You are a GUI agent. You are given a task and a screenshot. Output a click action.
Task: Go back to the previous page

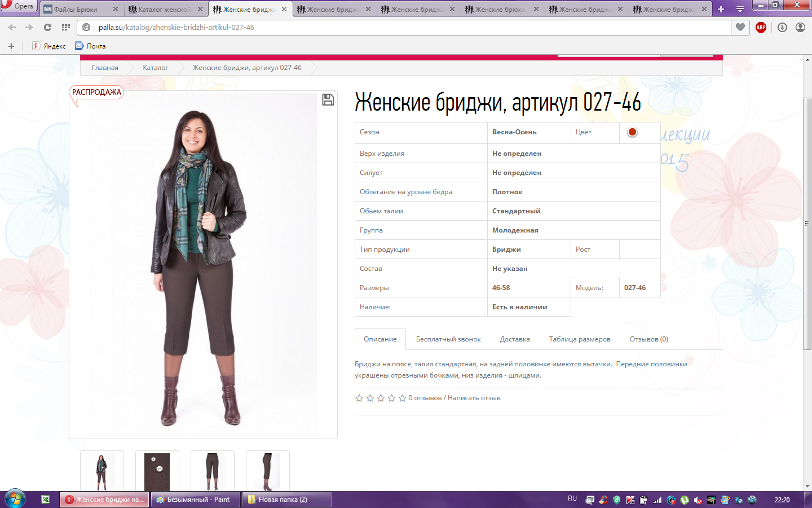pyautogui.click(x=12, y=27)
